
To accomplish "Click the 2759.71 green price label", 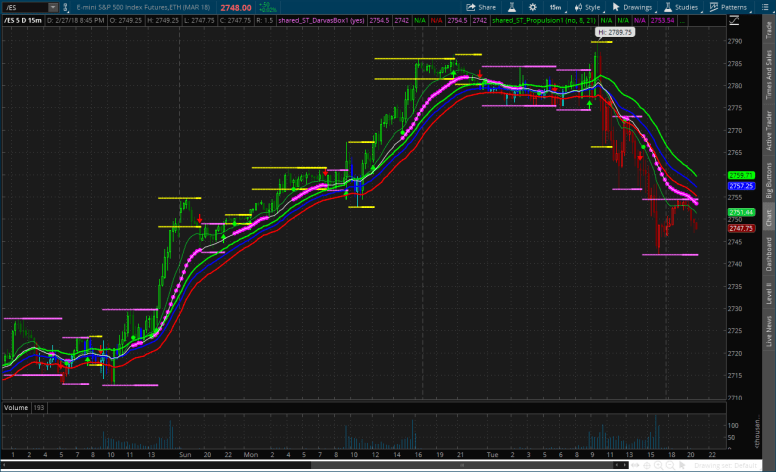I will (741, 175).
